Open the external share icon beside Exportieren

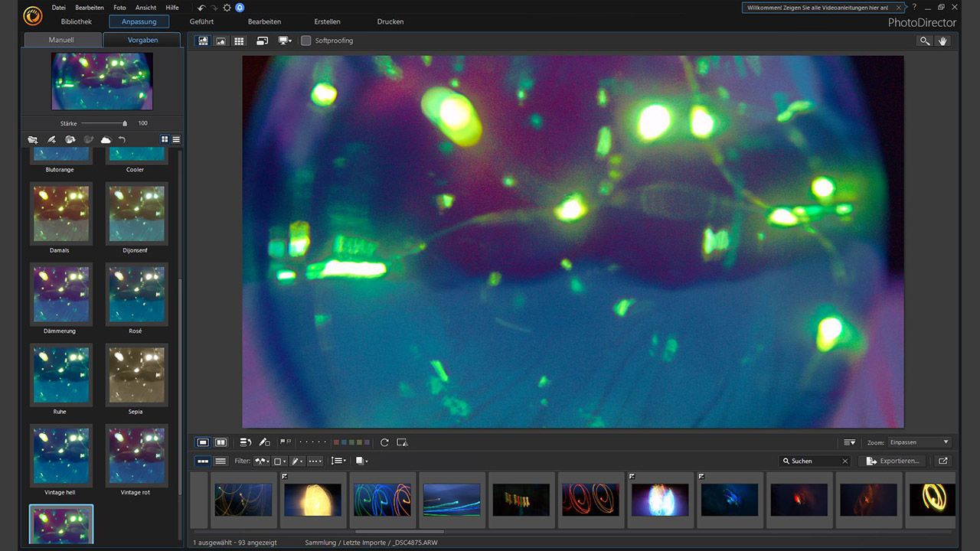coord(943,461)
